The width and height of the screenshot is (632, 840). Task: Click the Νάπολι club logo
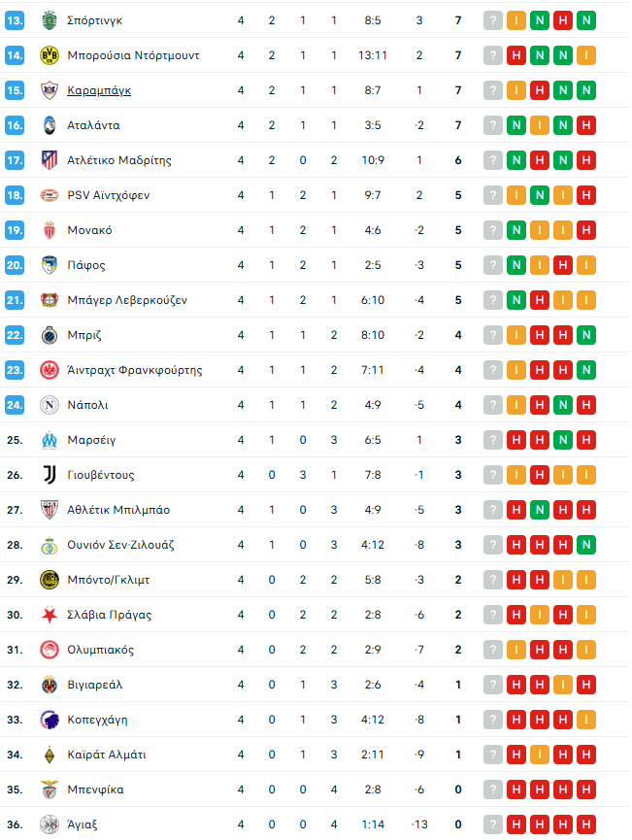click(x=50, y=405)
